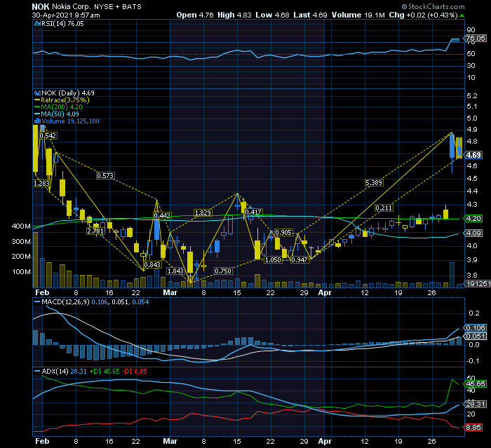Image resolution: width=491 pixels, height=448 pixels.
Task: Select the NOK ticker symbol in header
Action: [x=41, y=6]
